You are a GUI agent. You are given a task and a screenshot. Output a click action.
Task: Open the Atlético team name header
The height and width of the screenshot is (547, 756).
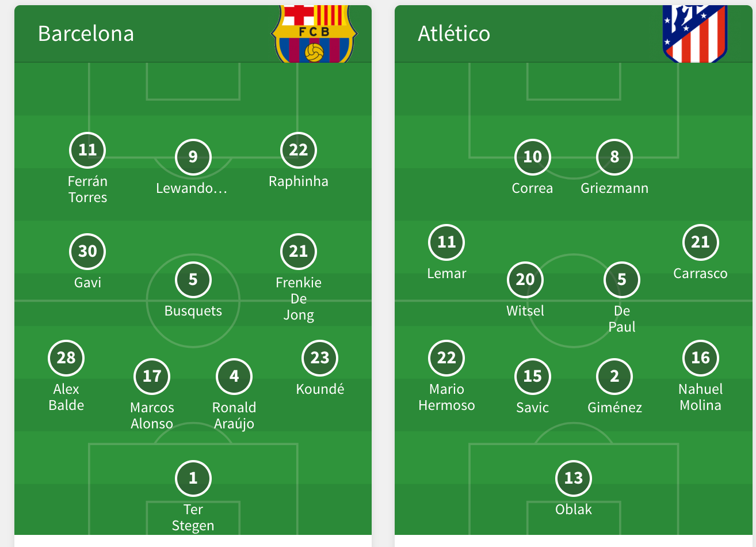coord(454,33)
